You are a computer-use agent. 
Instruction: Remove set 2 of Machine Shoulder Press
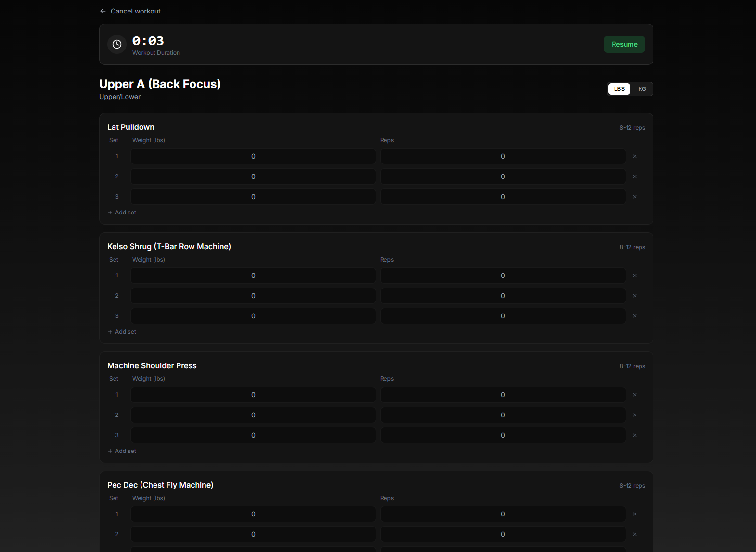pyautogui.click(x=635, y=415)
